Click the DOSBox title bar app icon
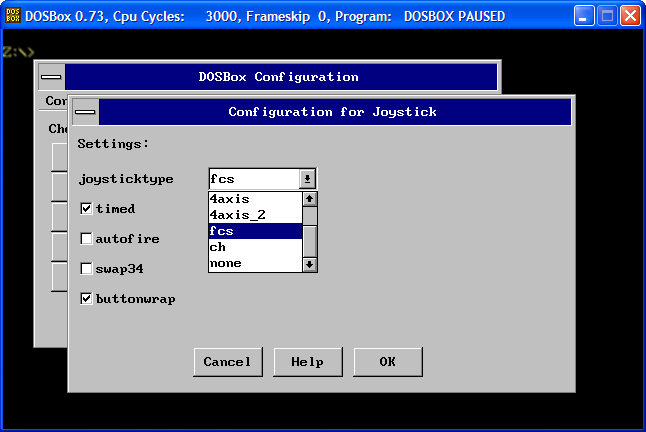The width and height of the screenshot is (646, 432). [13, 16]
